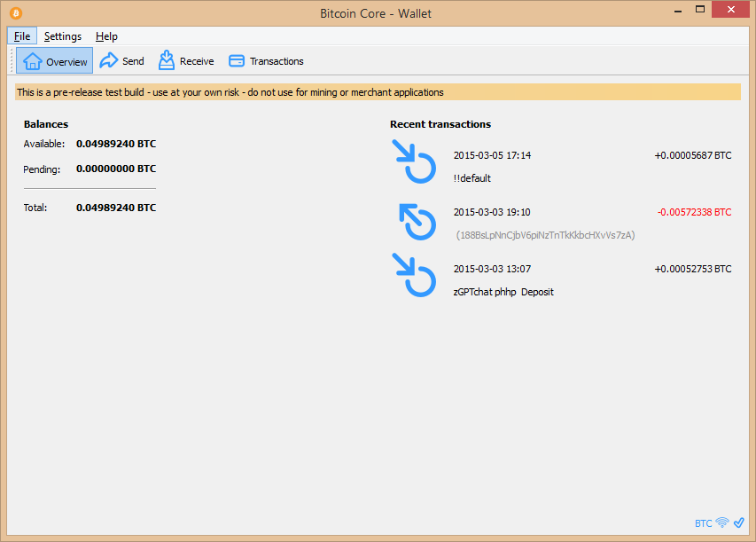
Task: Maximize the Bitcoin Core window
Action: (700, 9)
